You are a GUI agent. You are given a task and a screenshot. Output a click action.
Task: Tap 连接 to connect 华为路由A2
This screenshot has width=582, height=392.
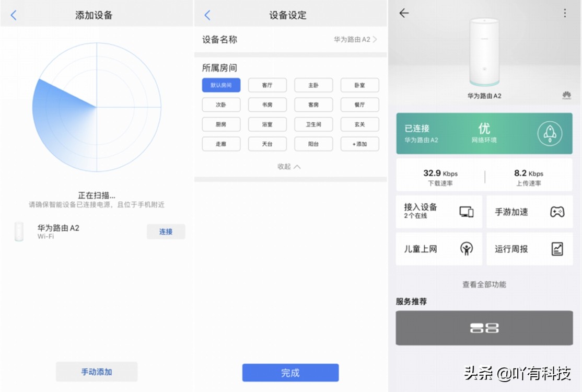[166, 232]
